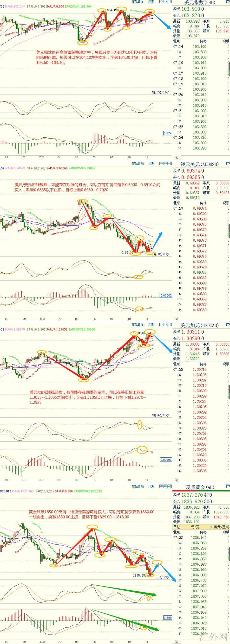Open 周期 period menu on AUDUSD chart
Viewport: 230px width, 644px height.
coord(151,164)
